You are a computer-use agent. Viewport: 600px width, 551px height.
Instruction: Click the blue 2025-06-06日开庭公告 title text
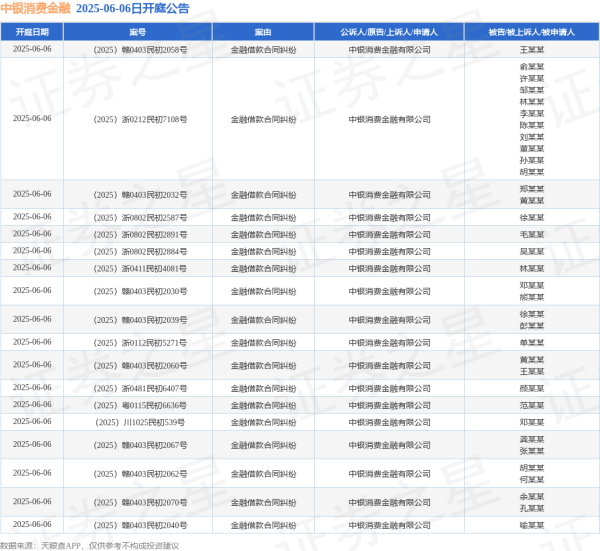point(133,8)
